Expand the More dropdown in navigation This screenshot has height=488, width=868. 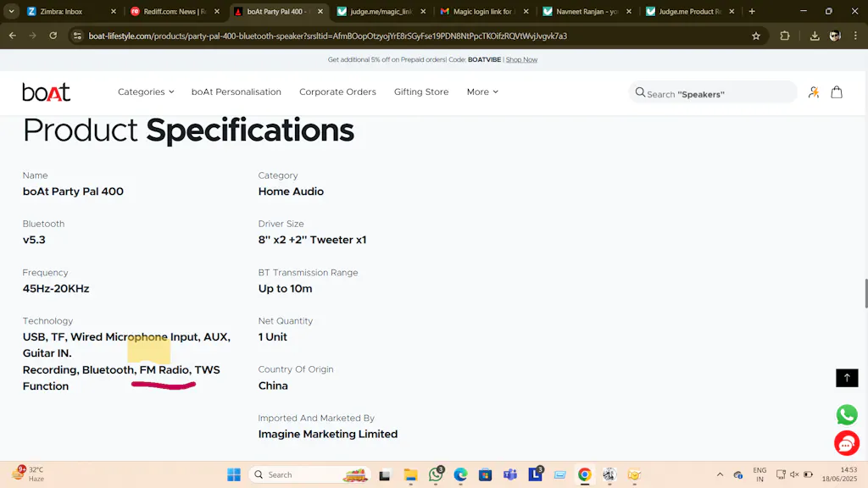[x=482, y=91]
